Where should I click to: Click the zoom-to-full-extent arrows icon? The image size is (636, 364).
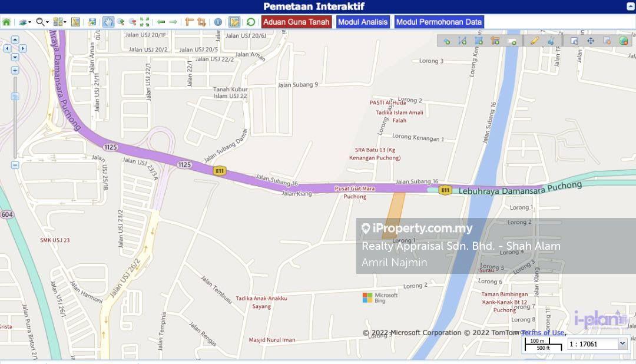tap(145, 22)
